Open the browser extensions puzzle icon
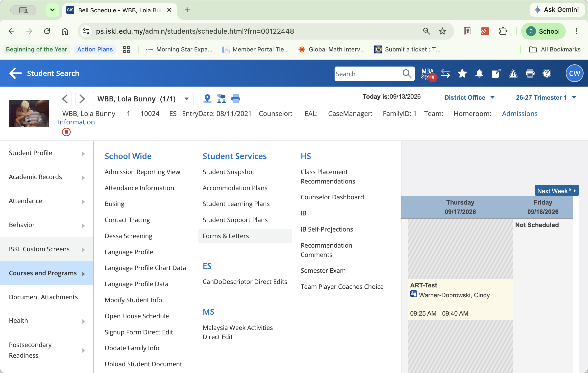Image resolution: width=588 pixels, height=373 pixels. pyautogui.click(x=503, y=31)
